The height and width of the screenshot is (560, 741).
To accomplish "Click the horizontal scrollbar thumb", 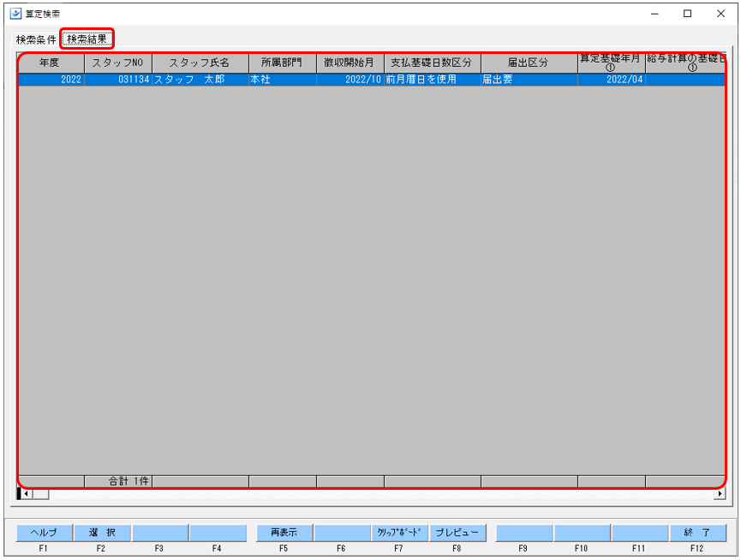I will (40, 494).
